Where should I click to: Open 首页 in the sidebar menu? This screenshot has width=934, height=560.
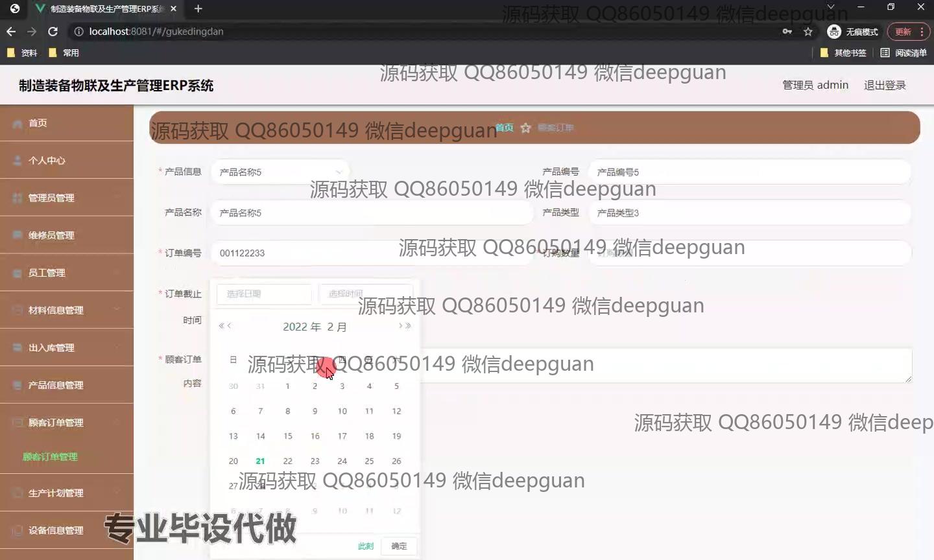coord(67,122)
